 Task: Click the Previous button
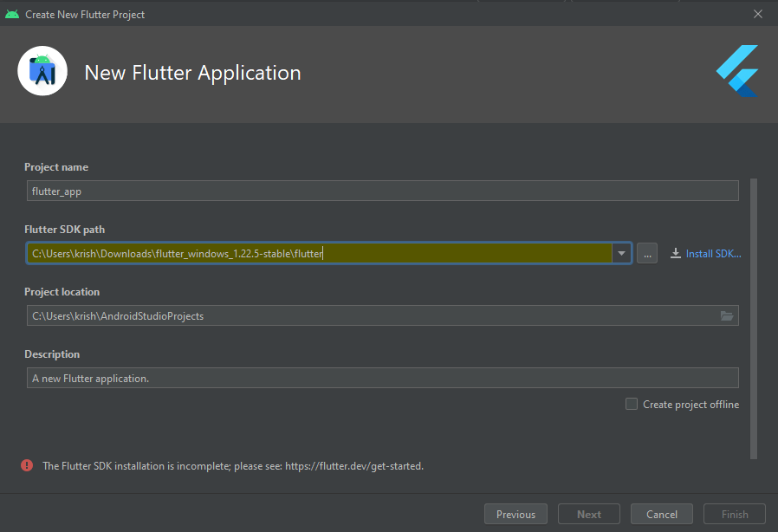point(515,513)
